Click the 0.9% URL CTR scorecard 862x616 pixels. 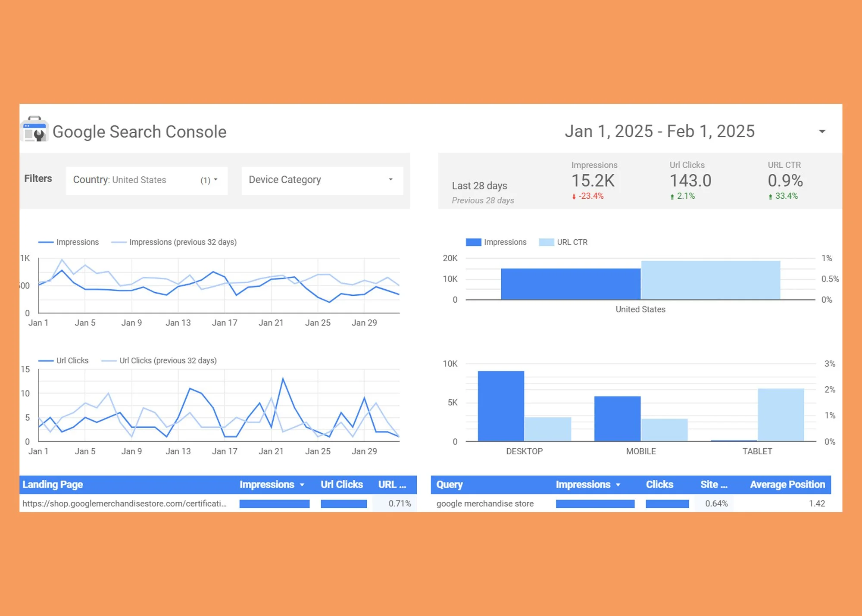pyautogui.click(x=785, y=181)
